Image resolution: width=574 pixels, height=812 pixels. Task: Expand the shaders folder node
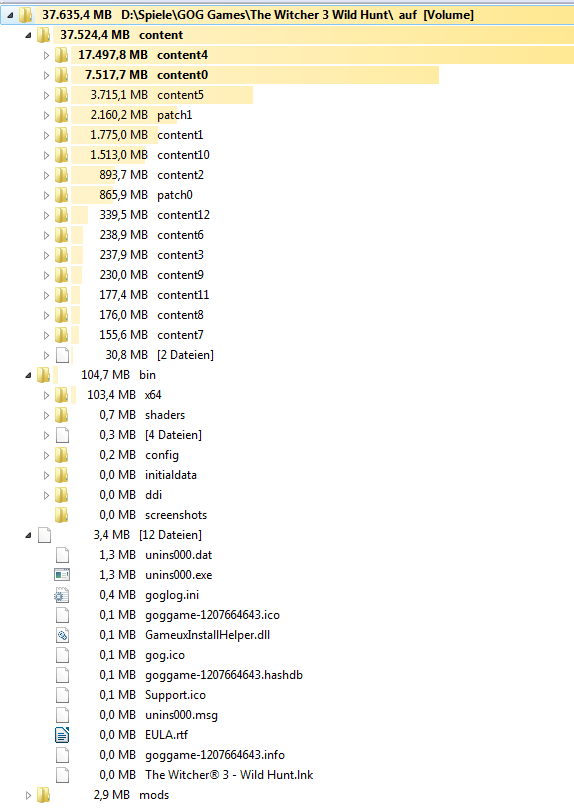[46, 415]
